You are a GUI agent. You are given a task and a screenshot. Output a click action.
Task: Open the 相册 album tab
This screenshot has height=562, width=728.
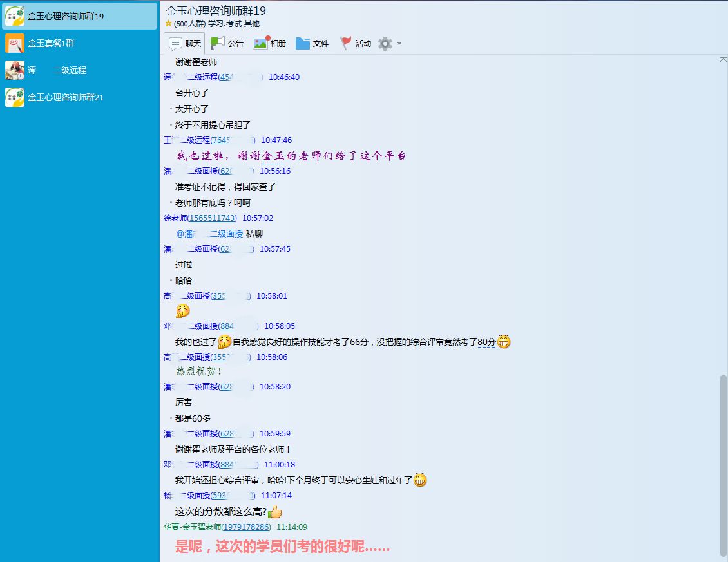[x=270, y=43]
